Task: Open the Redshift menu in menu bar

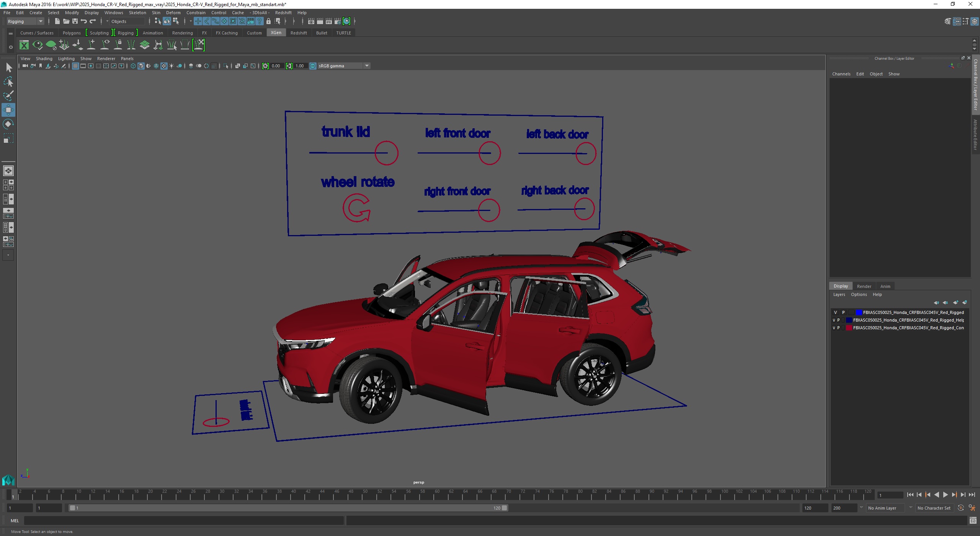Action: tap(283, 13)
